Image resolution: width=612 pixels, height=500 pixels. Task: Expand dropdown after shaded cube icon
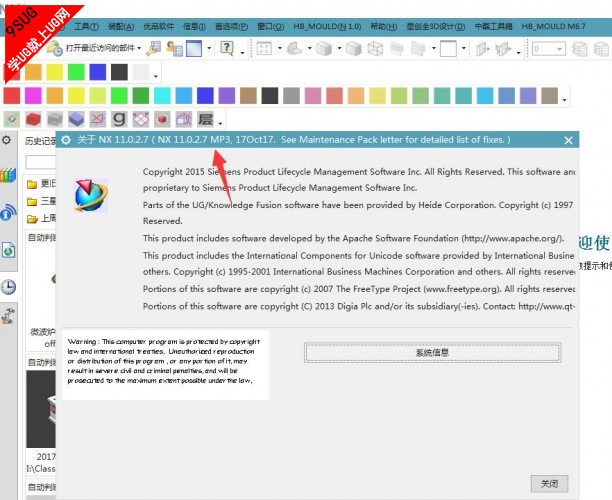339,48
